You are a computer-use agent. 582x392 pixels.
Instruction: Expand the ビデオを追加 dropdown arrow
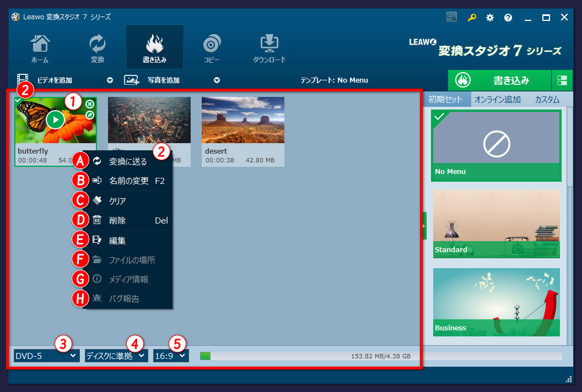click(x=110, y=80)
